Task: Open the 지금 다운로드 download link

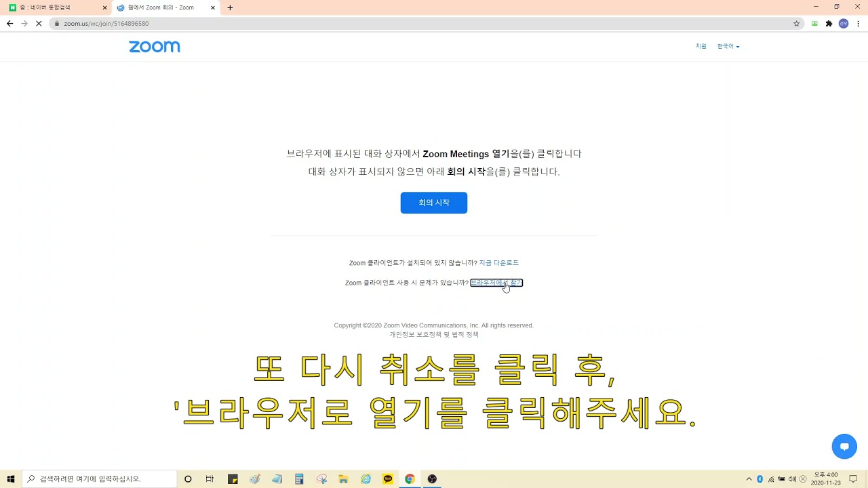Action: [498, 263]
